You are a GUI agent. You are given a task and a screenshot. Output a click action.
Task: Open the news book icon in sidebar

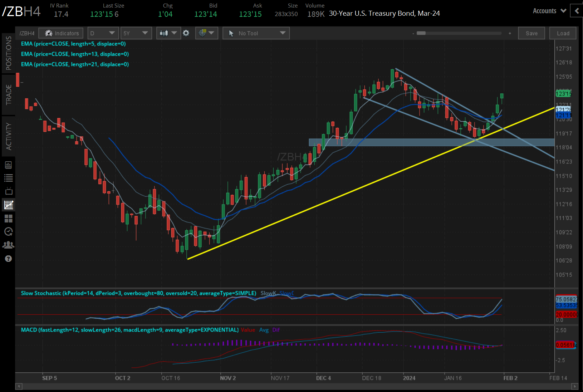(9, 165)
